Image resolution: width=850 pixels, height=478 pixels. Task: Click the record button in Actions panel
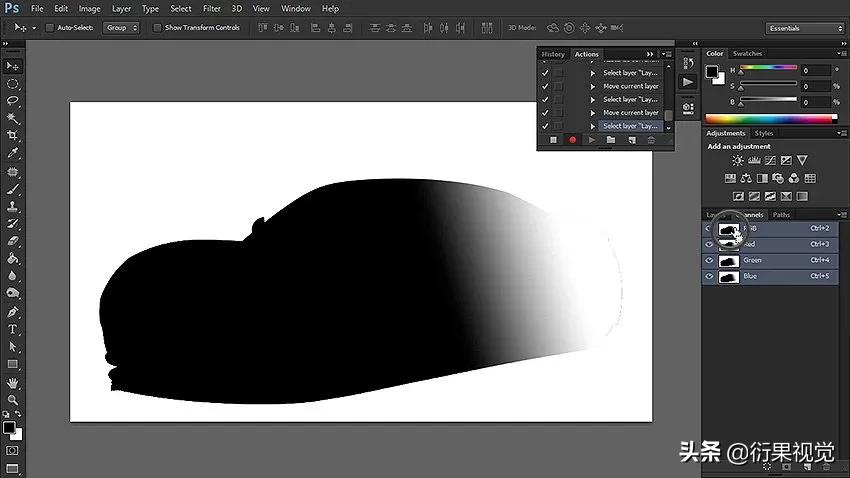pos(573,140)
